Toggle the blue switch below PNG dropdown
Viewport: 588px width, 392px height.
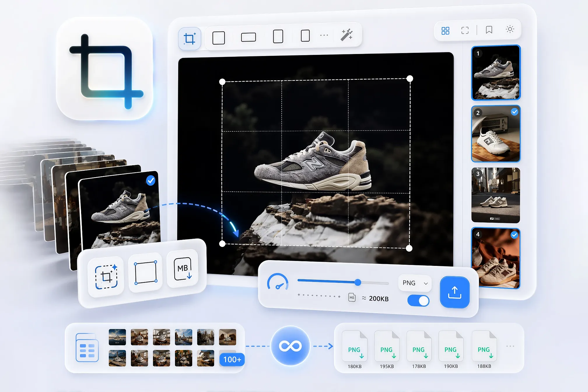(x=418, y=301)
